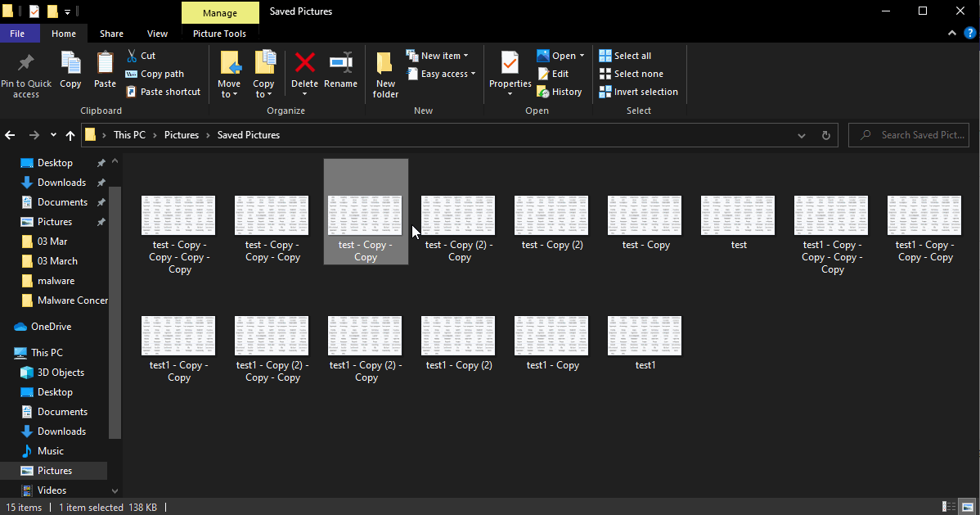980x515 pixels.
Task: Click Select none in the ribbon
Action: [x=632, y=74]
